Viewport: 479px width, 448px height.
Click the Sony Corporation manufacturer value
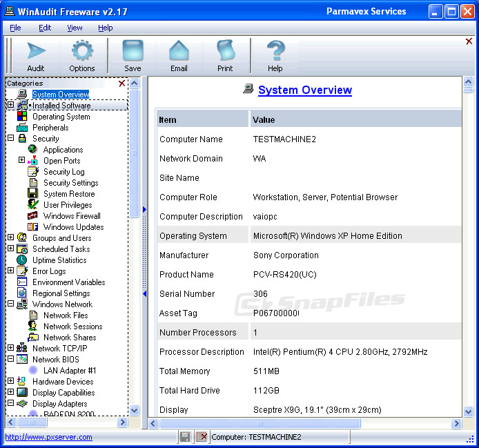[286, 255]
